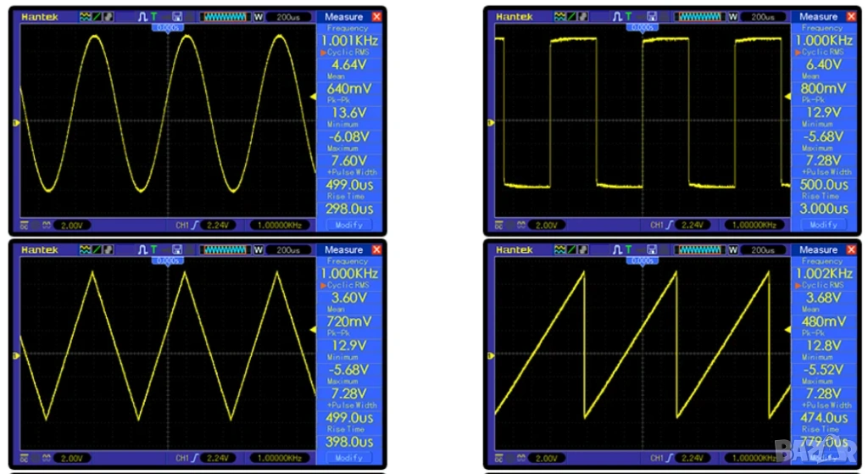Image resolution: width=868 pixels, height=474 pixels.
Task: Click yellow ground reference marker in triangle panel
Action: click(x=16, y=356)
